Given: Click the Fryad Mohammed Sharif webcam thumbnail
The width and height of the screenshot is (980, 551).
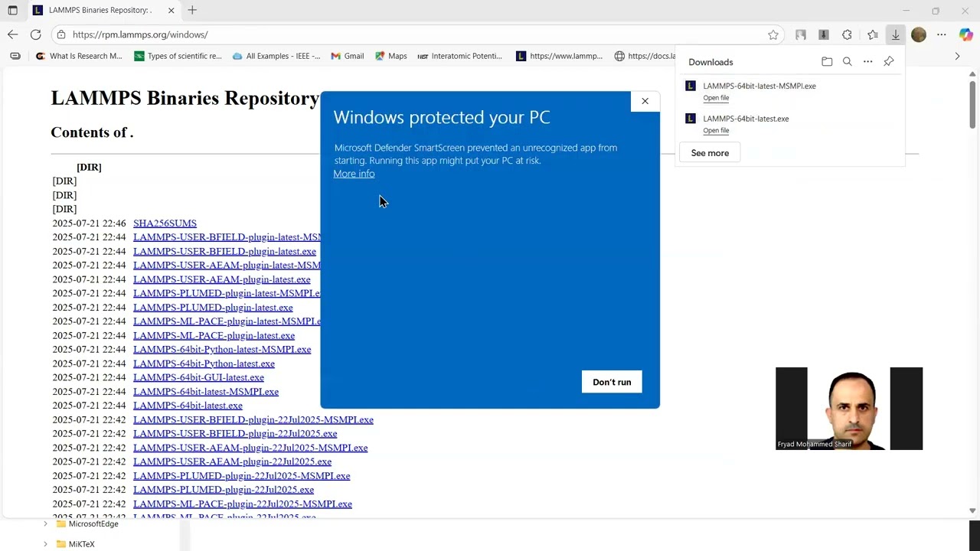Looking at the screenshot, I should coord(849,409).
